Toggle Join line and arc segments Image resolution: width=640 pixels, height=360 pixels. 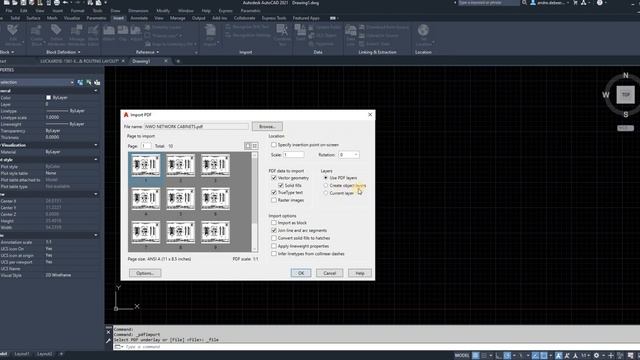274,231
